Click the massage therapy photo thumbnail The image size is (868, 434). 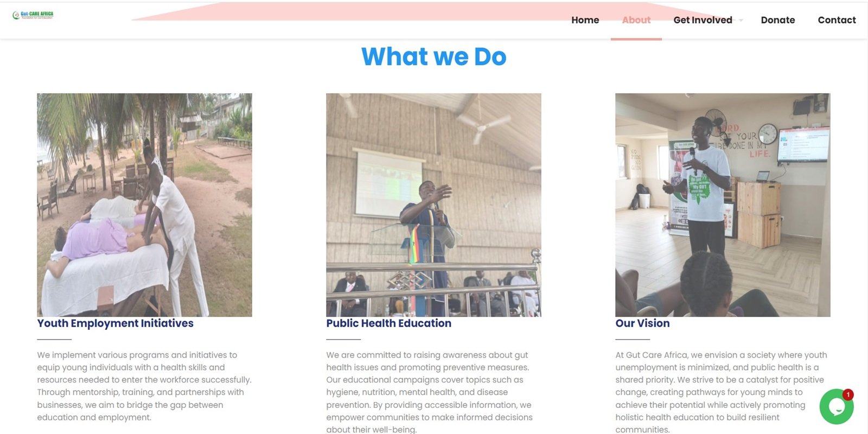click(x=144, y=205)
